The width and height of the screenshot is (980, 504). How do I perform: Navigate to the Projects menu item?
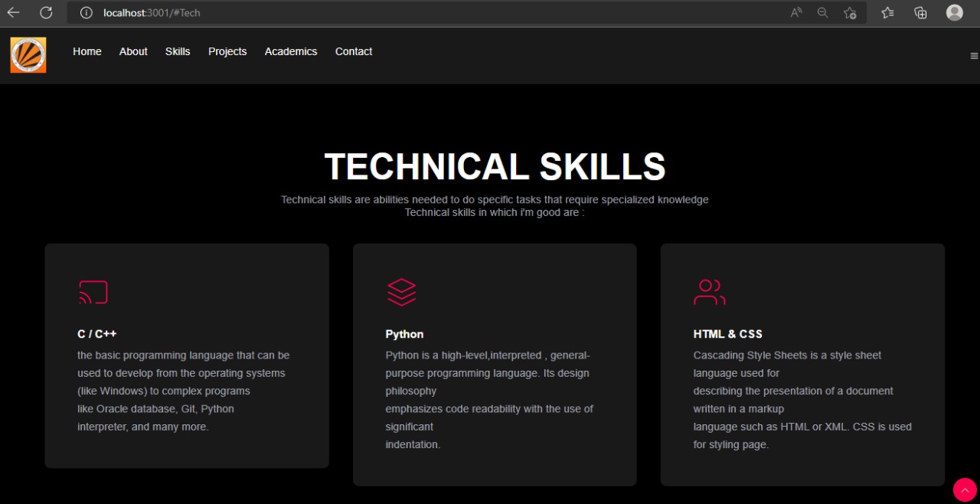227,51
